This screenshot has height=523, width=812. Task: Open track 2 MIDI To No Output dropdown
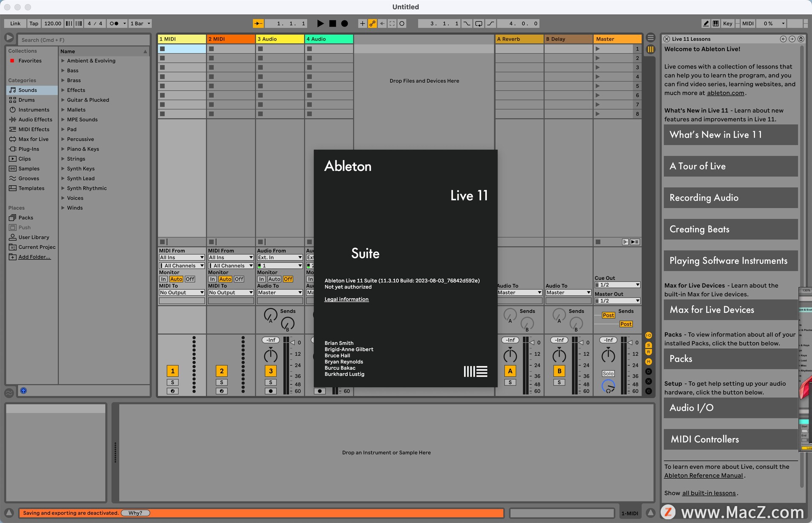231,292
